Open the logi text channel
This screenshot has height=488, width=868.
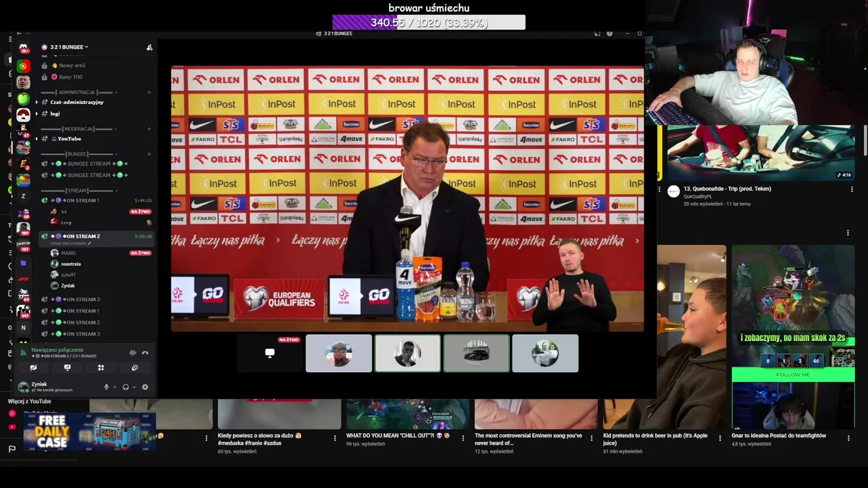point(56,114)
